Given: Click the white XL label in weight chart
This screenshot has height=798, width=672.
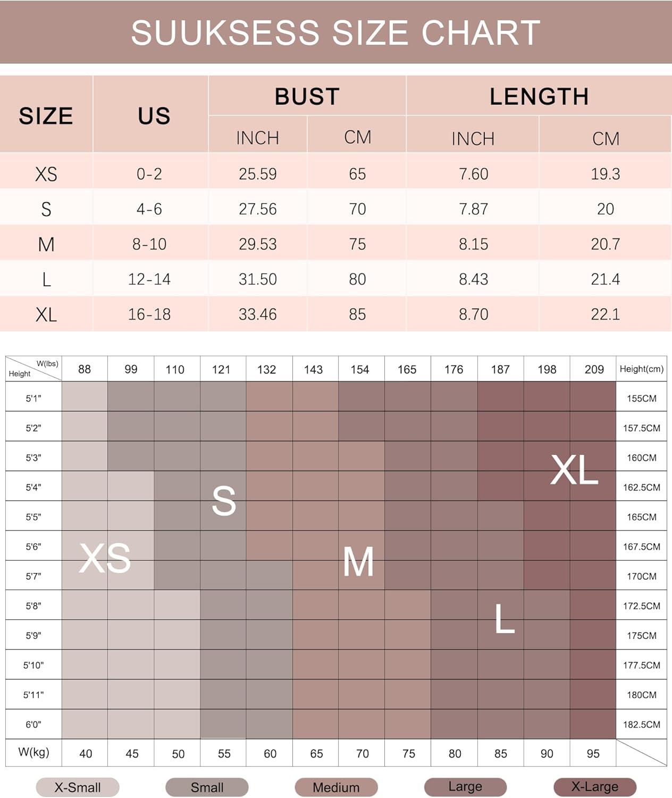Looking at the screenshot, I should 574,470.
